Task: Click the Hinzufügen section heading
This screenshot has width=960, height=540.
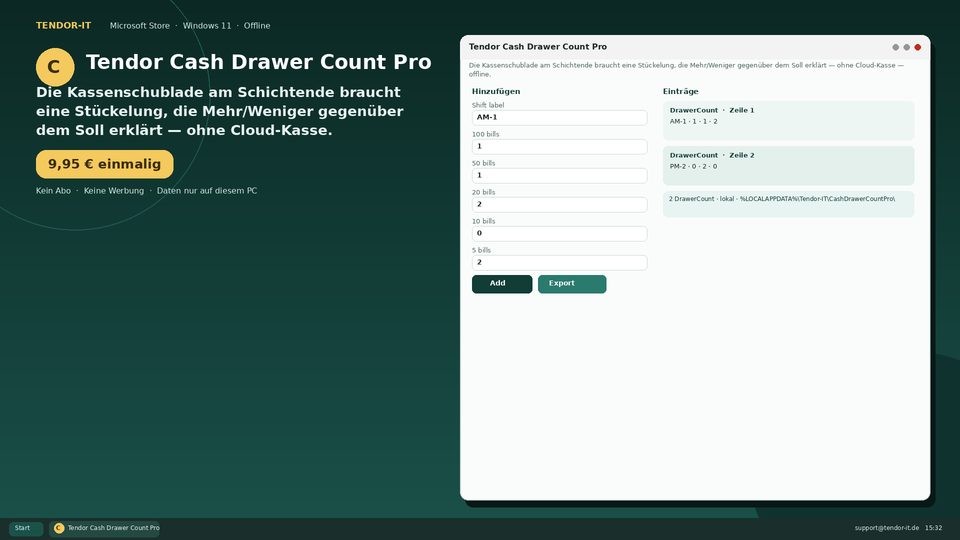Action: tap(496, 91)
